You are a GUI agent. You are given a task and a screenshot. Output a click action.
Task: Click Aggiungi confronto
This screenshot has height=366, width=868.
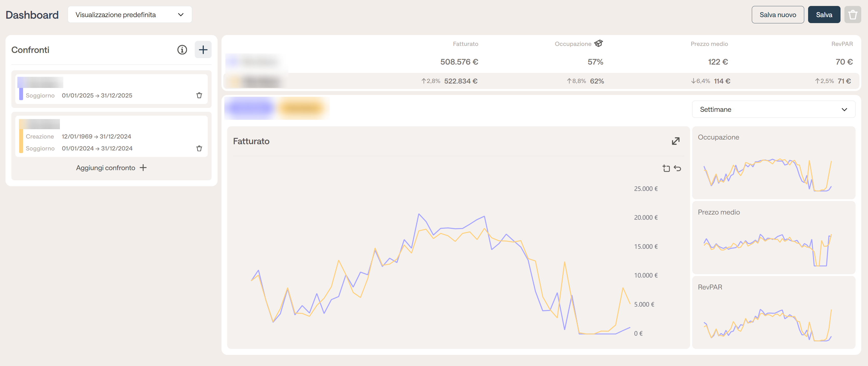tap(111, 168)
